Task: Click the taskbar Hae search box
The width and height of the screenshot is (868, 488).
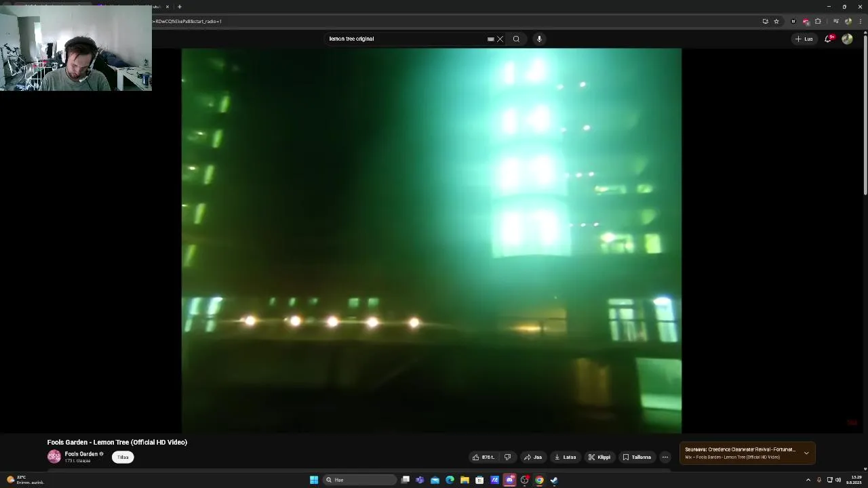Action: [360, 480]
